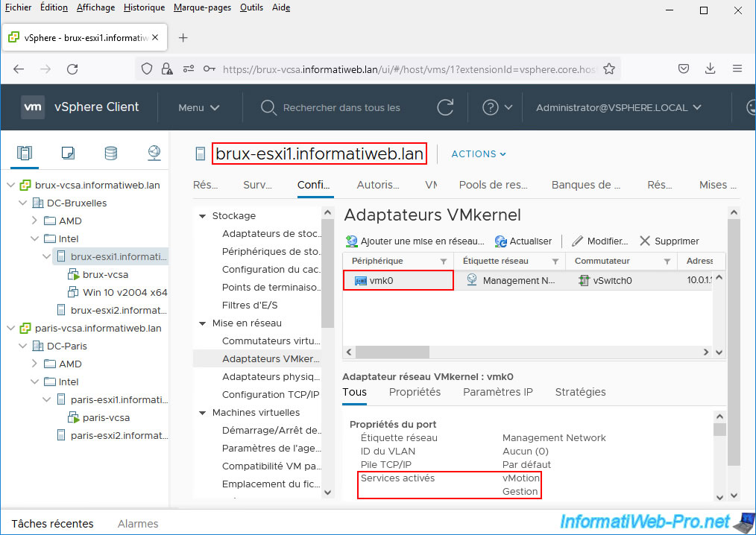Switch to VMs and Templates inventory icon
This screenshot has width=756, height=535.
[x=68, y=153]
